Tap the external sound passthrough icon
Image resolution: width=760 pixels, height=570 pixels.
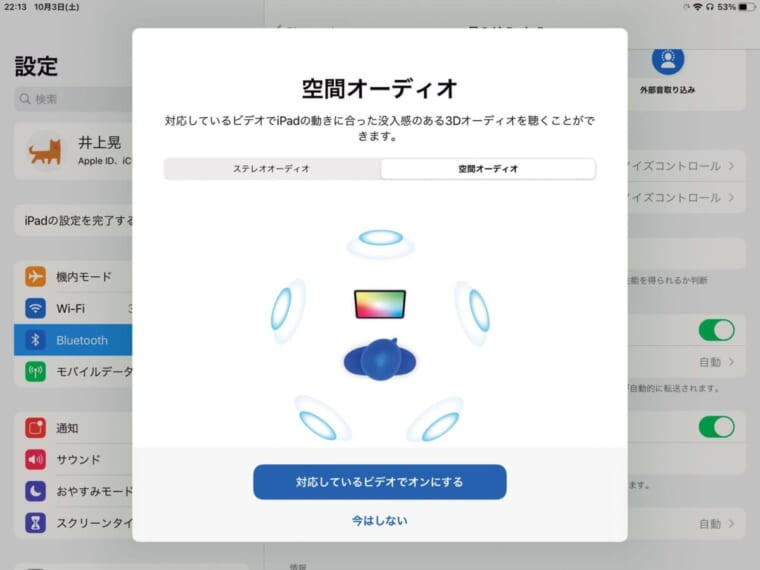(x=667, y=59)
